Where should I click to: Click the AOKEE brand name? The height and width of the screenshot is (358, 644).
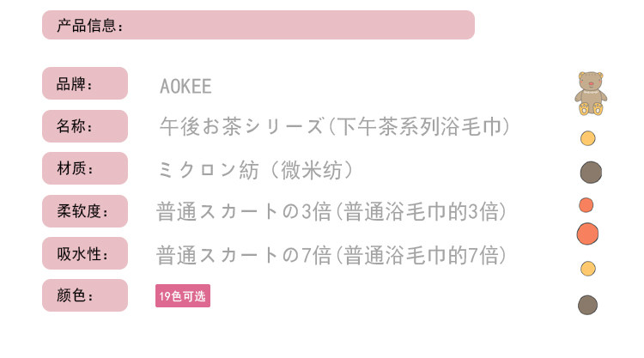185,87
